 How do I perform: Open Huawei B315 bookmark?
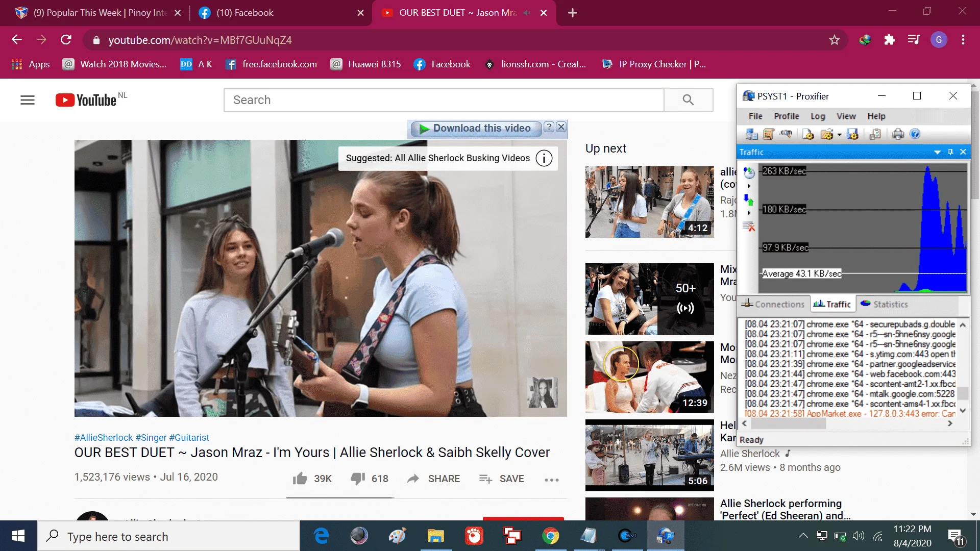pyautogui.click(x=366, y=64)
